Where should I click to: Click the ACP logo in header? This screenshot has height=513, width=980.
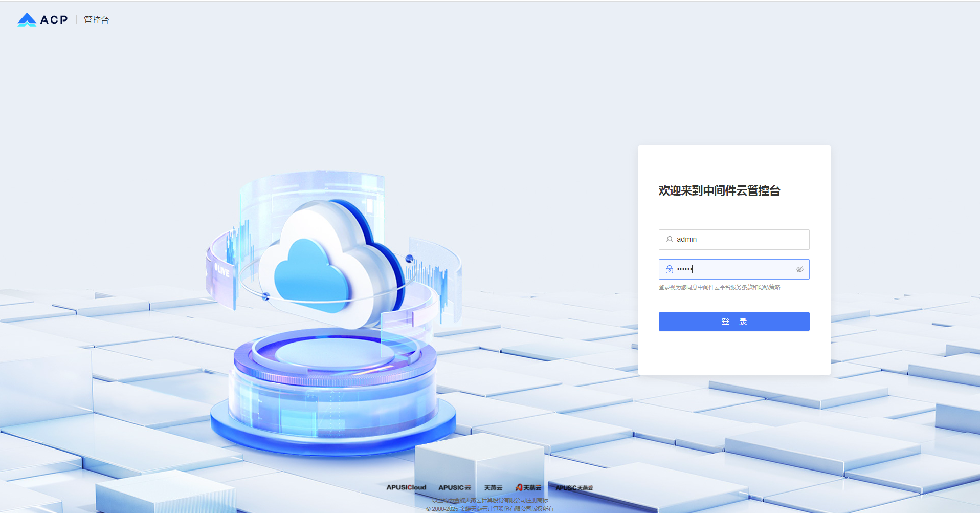coord(42,19)
